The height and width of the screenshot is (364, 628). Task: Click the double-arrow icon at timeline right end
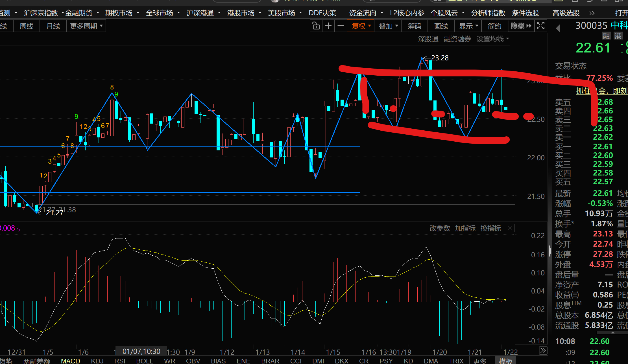click(x=543, y=351)
